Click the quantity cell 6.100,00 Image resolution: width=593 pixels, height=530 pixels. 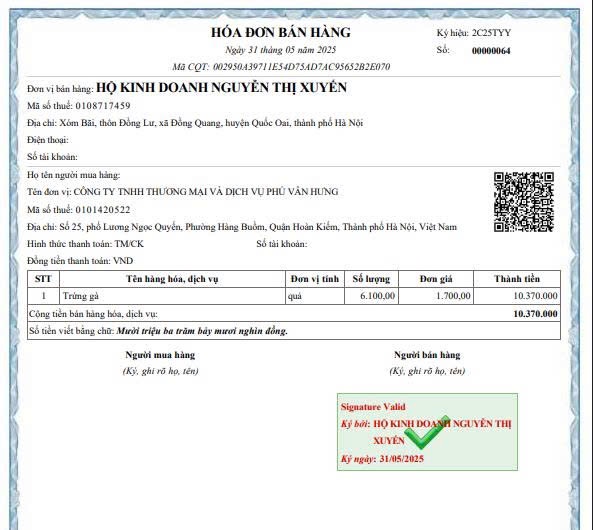click(x=371, y=296)
